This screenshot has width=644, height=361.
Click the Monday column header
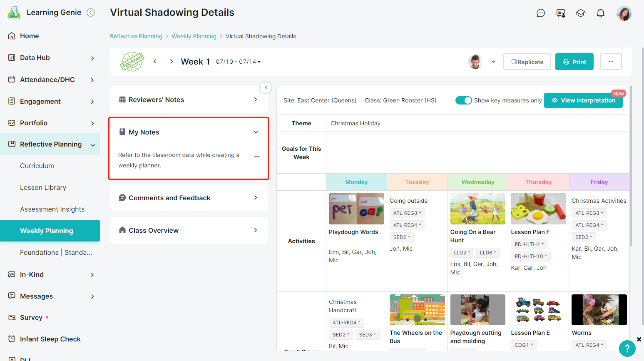click(356, 182)
